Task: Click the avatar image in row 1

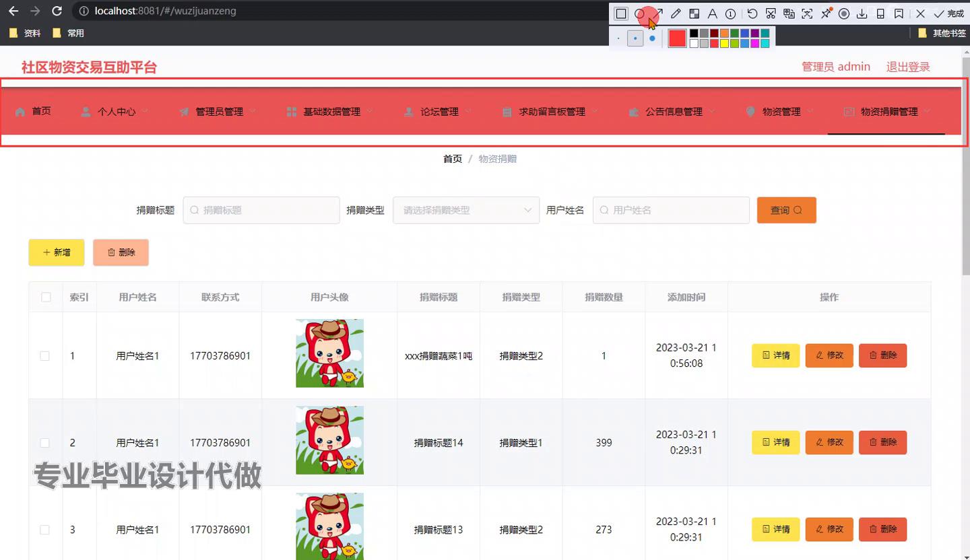Action: (x=329, y=353)
